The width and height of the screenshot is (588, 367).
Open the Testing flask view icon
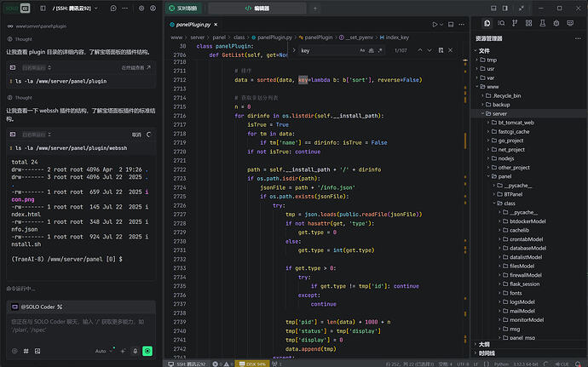pos(543,23)
